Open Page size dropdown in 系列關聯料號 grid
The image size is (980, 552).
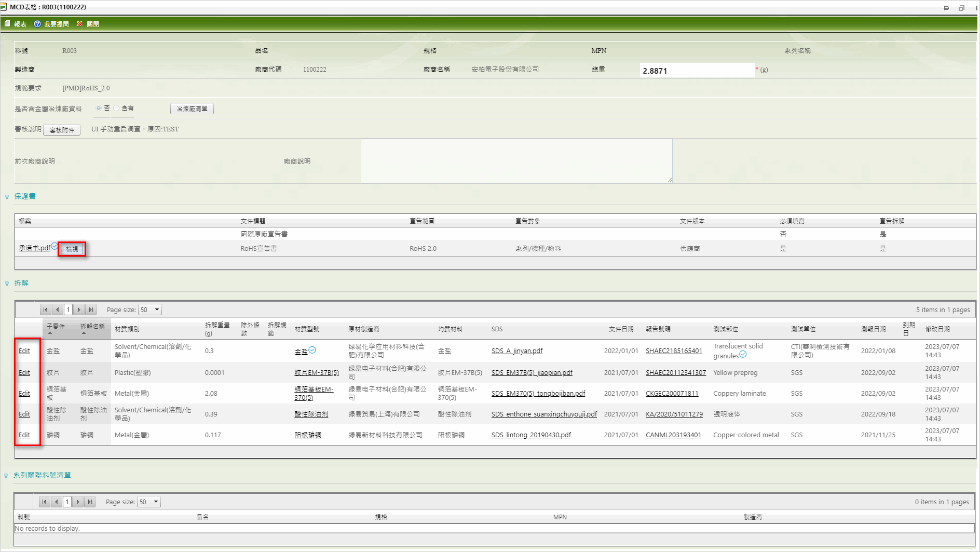tap(149, 502)
